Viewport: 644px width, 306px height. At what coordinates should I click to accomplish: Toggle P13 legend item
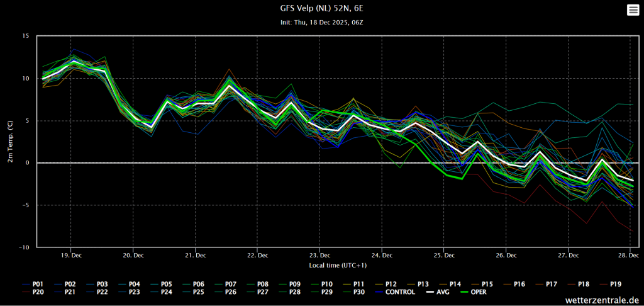418,284
